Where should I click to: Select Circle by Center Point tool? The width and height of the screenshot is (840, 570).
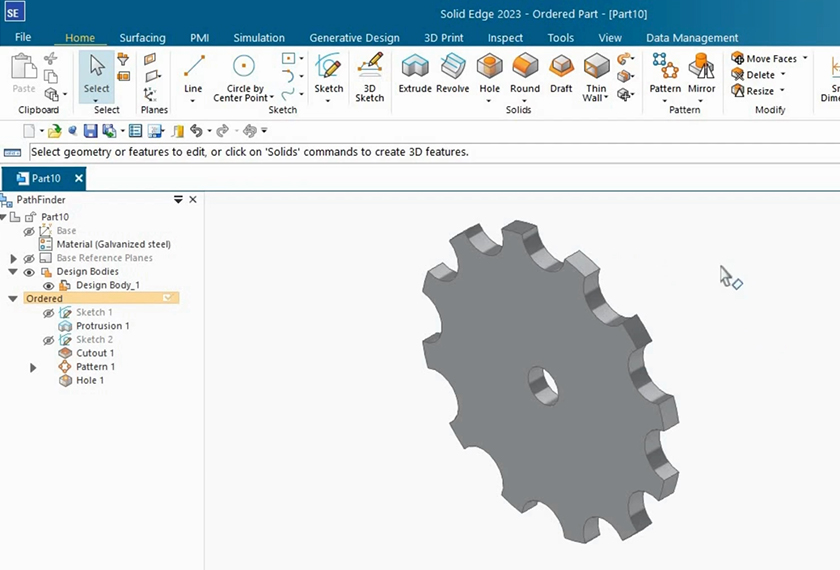[243, 76]
